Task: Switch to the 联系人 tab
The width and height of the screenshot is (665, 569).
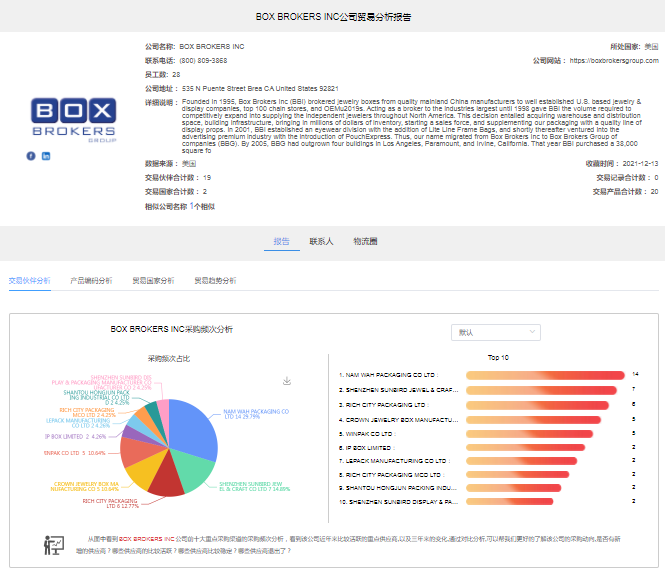Action: [x=321, y=241]
